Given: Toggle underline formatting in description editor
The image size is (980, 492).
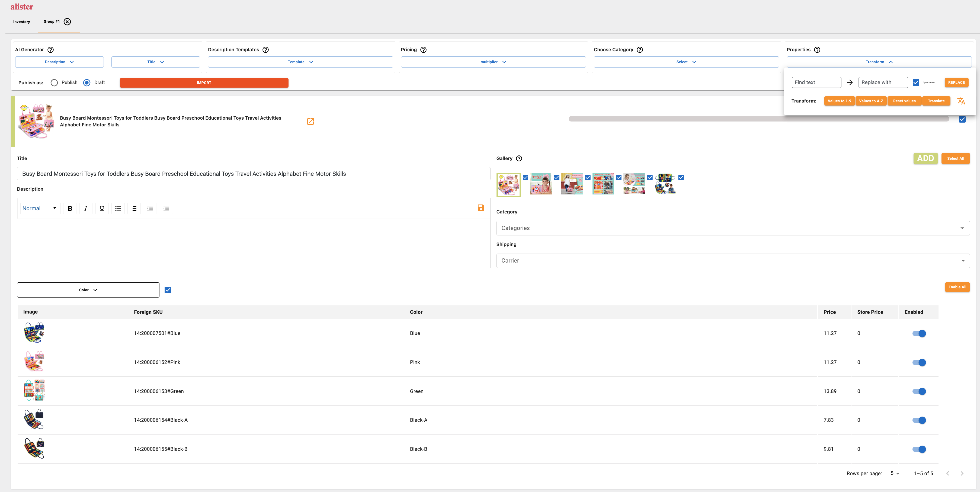Looking at the screenshot, I should point(102,209).
